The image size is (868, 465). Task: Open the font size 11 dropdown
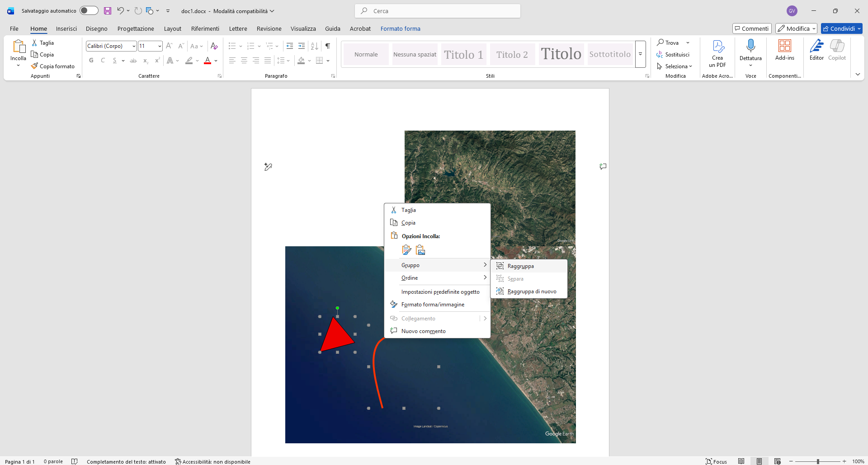click(160, 46)
